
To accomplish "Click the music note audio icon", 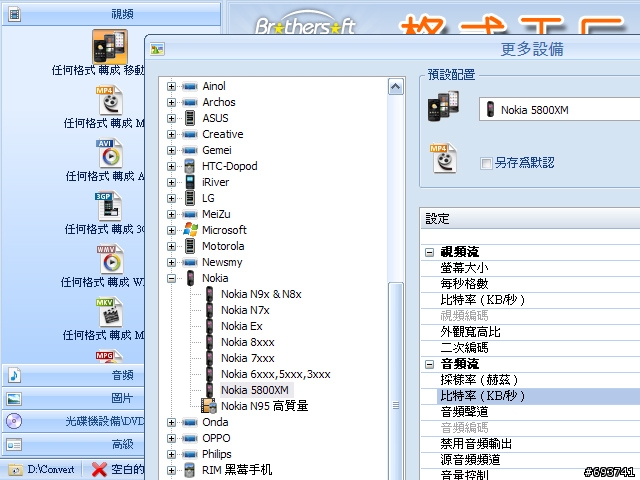I will [14, 375].
